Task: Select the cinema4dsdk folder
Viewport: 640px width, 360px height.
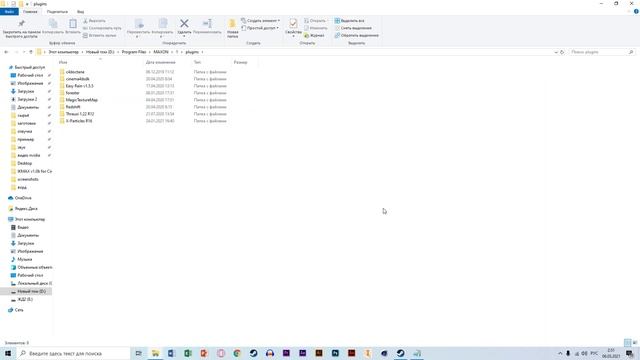Action: 78,79
